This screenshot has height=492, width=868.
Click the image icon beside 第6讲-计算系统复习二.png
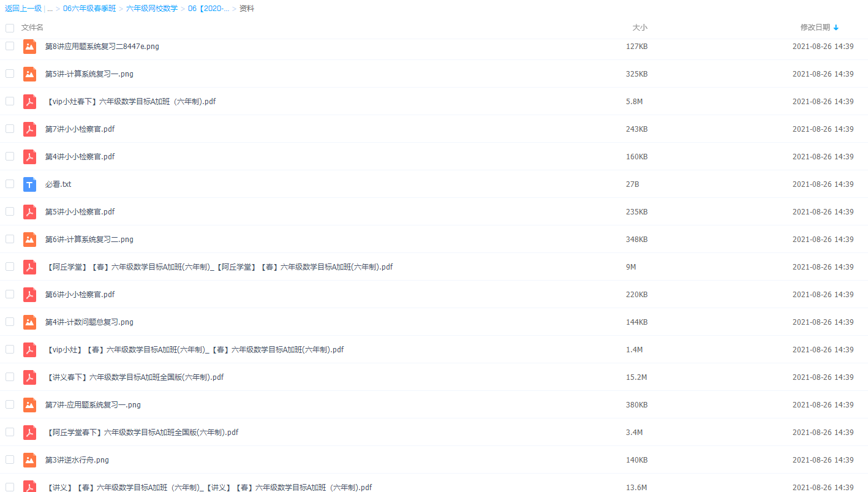(x=29, y=240)
